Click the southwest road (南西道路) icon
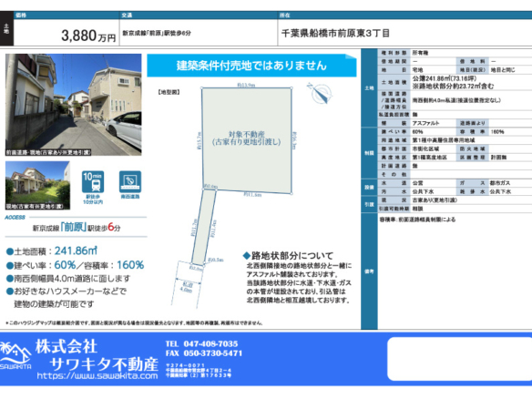Image resolution: width=532 pixels, height=399 pixels. 130,182
